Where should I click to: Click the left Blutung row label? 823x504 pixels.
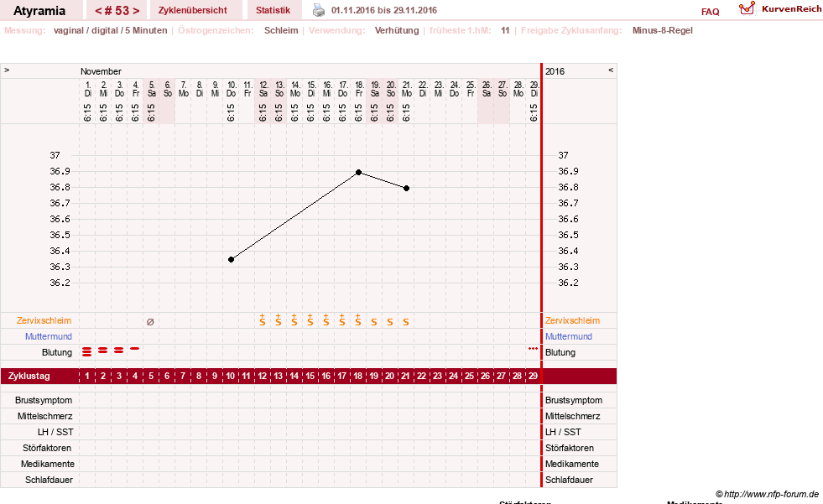pos(57,352)
